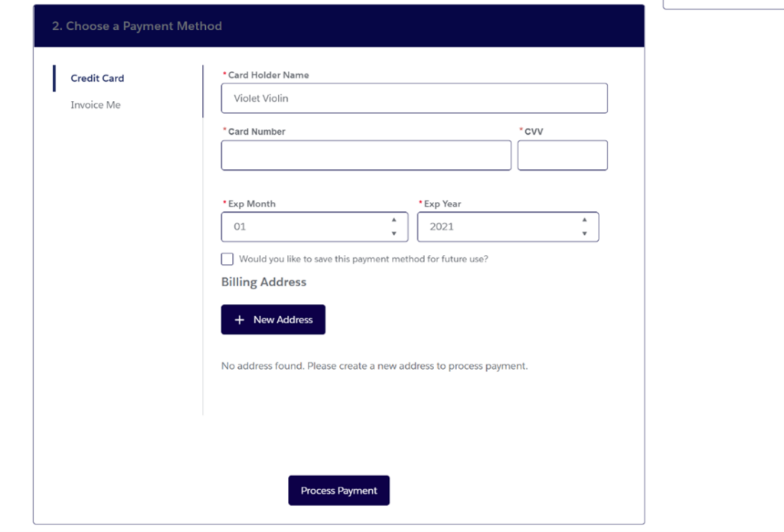Click the CVV input box
The image size is (784, 532).
point(563,155)
